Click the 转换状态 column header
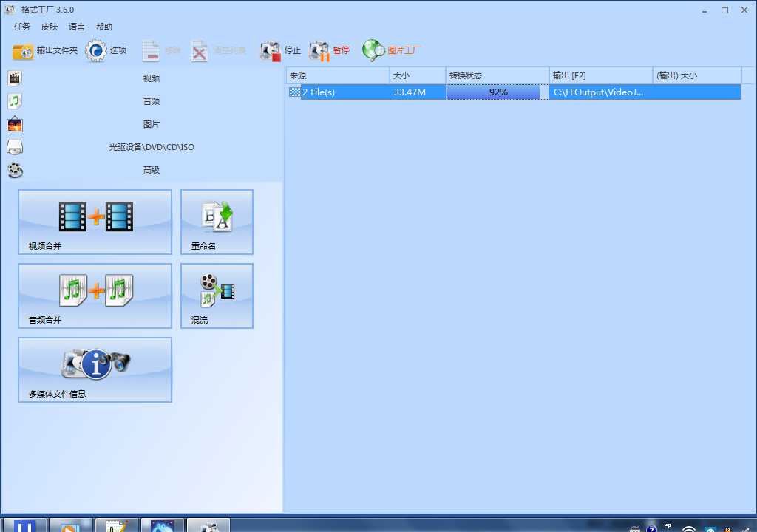Viewport: 757px width, 532px height. pyautogui.click(x=498, y=76)
